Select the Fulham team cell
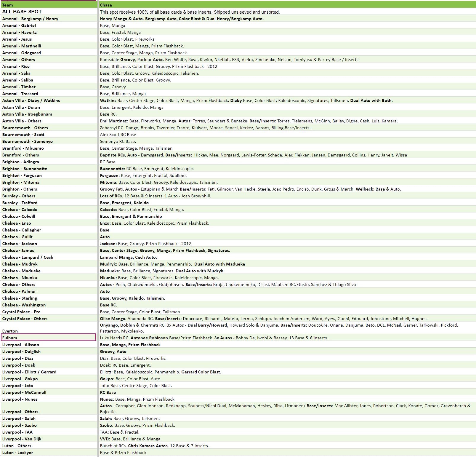 49,338
